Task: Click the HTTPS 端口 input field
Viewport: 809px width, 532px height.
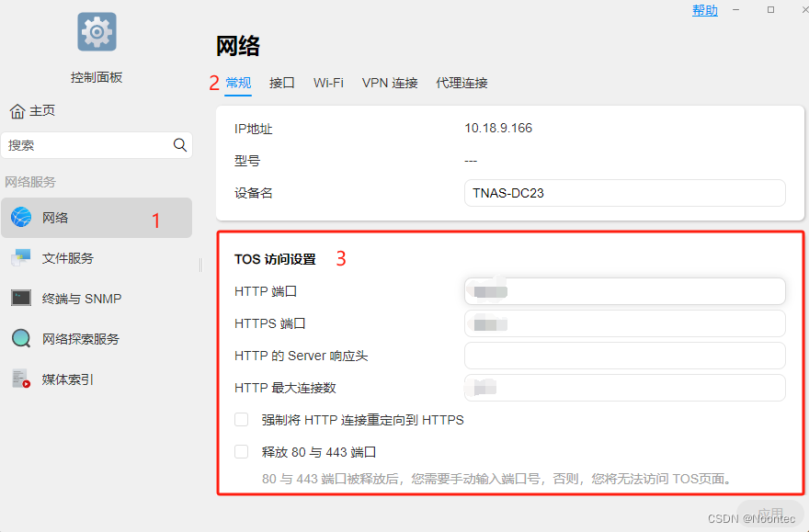Action: [x=625, y=323]
